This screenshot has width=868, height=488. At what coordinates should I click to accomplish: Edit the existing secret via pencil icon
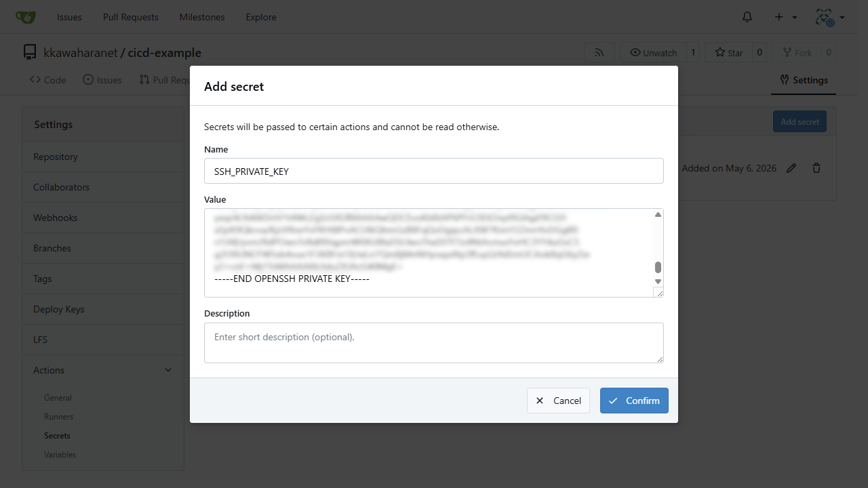tap(791, 168)
